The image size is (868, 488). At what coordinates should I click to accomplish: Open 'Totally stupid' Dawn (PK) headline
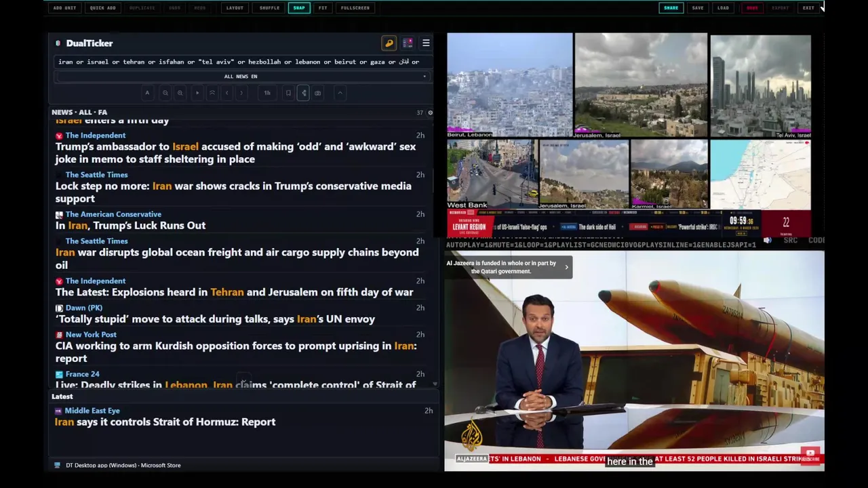click(x=215, y=319)
